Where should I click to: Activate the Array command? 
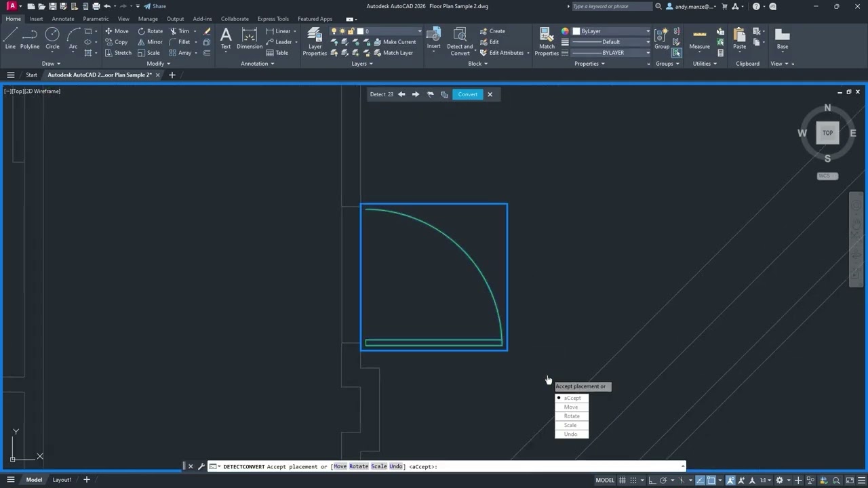(180, 53)
